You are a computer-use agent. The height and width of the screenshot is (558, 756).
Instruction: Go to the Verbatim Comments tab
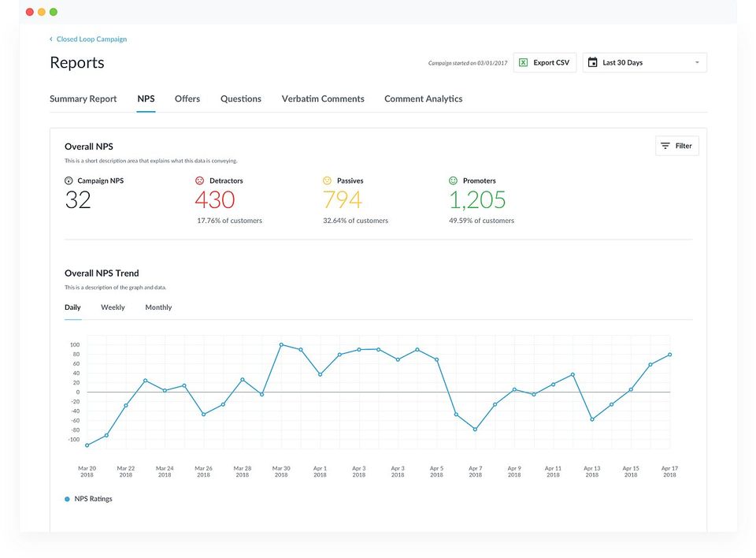tap(323, 99)
